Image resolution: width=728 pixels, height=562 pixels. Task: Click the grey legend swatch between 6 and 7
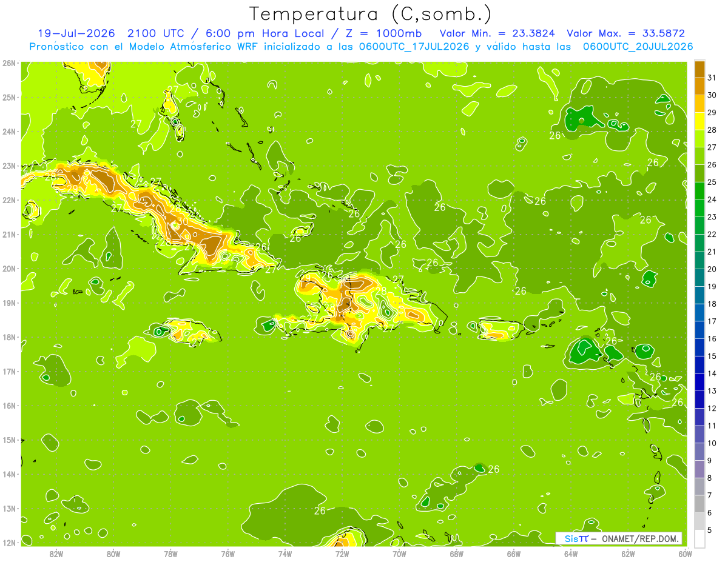point(699,504)
